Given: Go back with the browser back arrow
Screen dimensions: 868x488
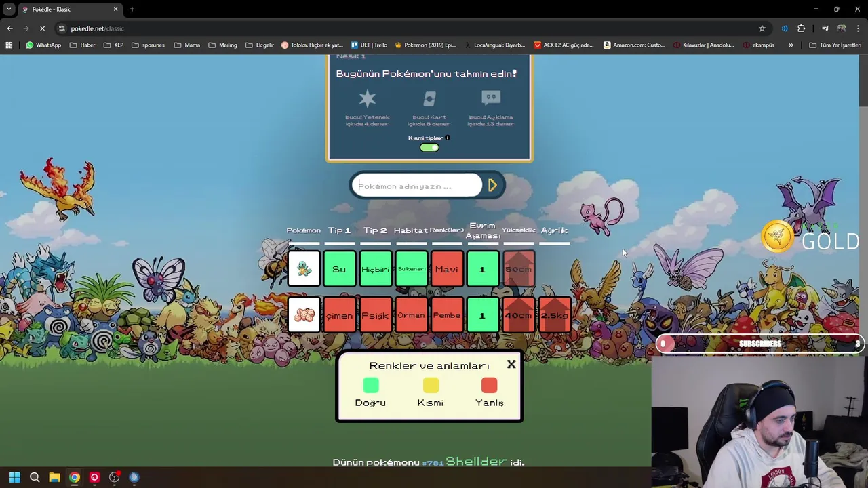Looking at the screenshot, I should (9, 28).
